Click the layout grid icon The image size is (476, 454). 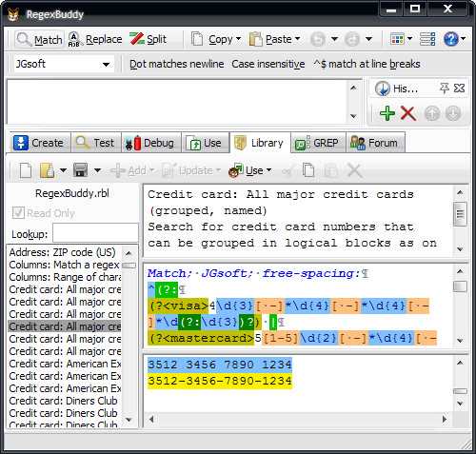[397, 39]
